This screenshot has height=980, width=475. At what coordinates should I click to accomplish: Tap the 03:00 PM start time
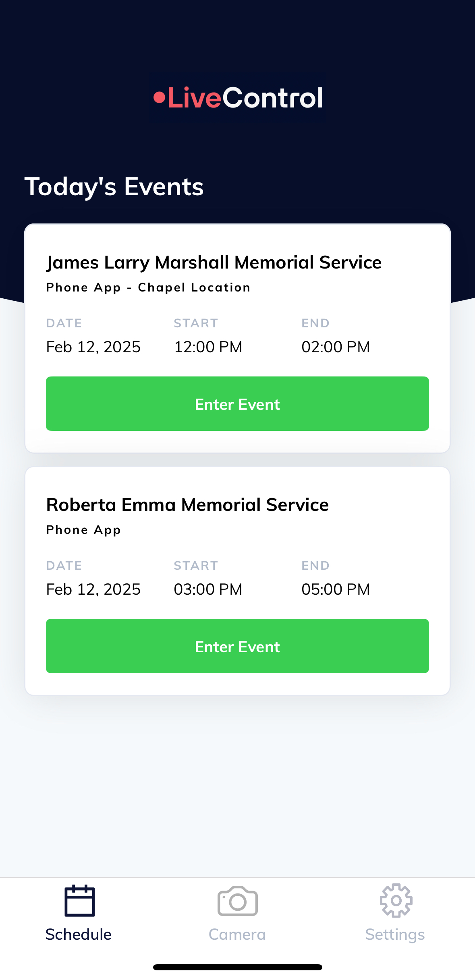(x=208, y=589)
